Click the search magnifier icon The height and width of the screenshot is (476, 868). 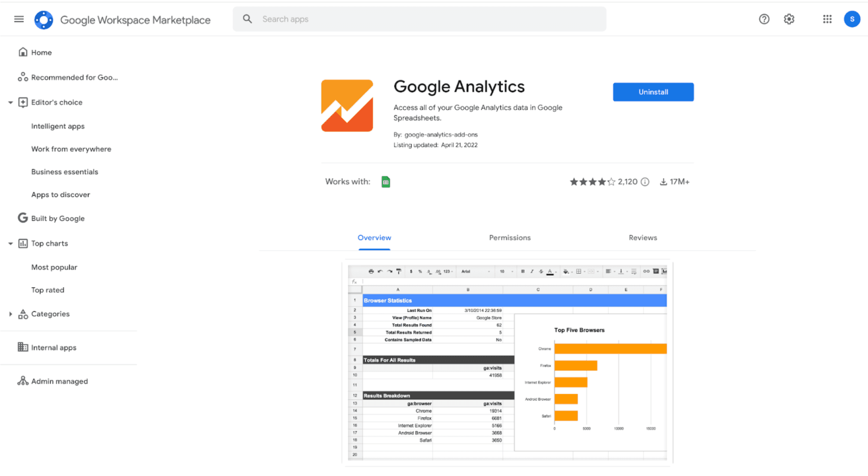coord(247,19)
